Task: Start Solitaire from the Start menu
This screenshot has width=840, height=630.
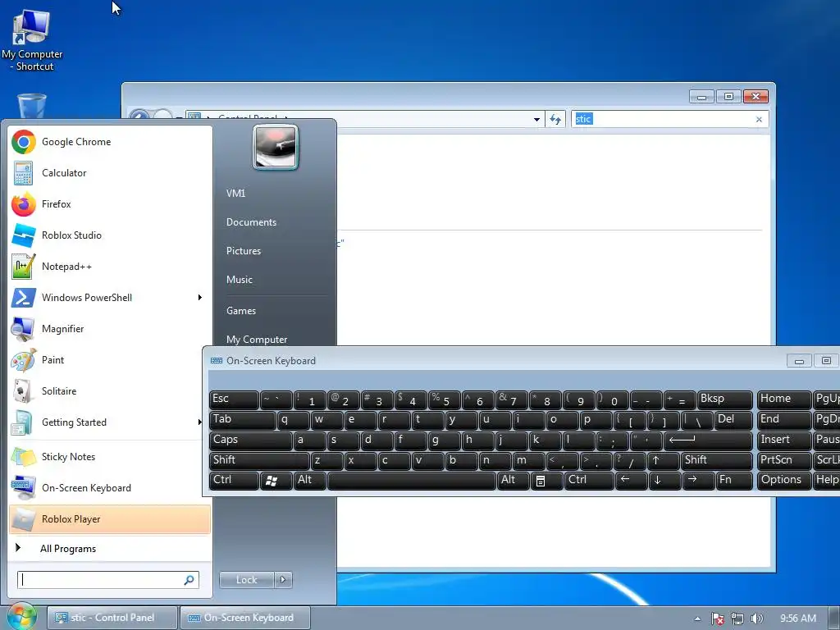Action: click(110, 391)
